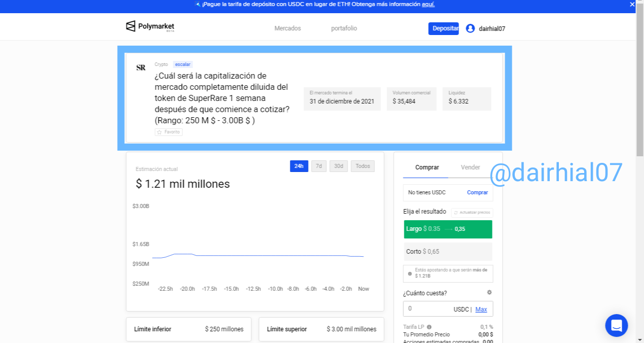Switch to the Vender tab
The image size is (644, 343).
coord(470,167)
